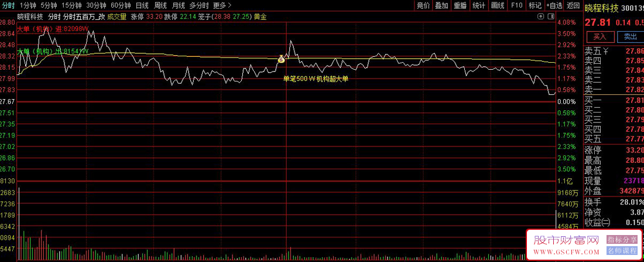Click the 名师课程 link in the banner
644x262 pixels.
[x=622, y=250]
